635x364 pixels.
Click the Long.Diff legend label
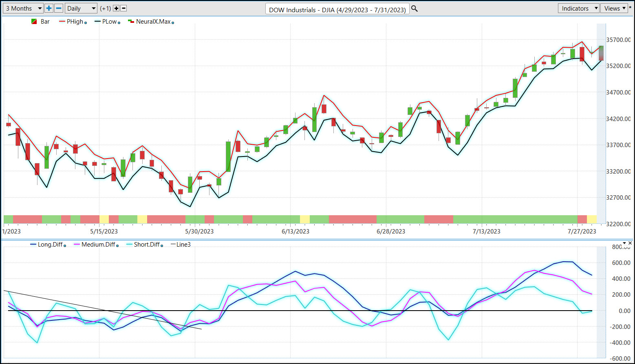pyautogui.click(x=50, y=245)
